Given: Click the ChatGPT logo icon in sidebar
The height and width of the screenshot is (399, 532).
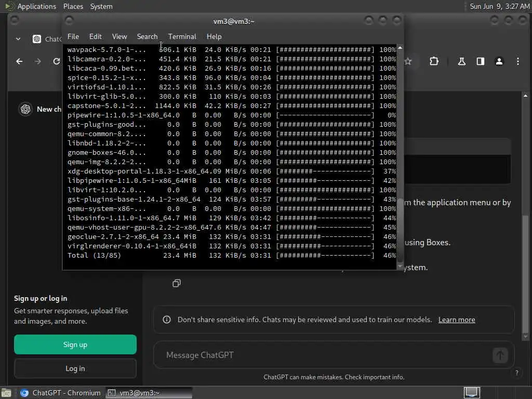Looking at the screenshot, I should point(25,109).
